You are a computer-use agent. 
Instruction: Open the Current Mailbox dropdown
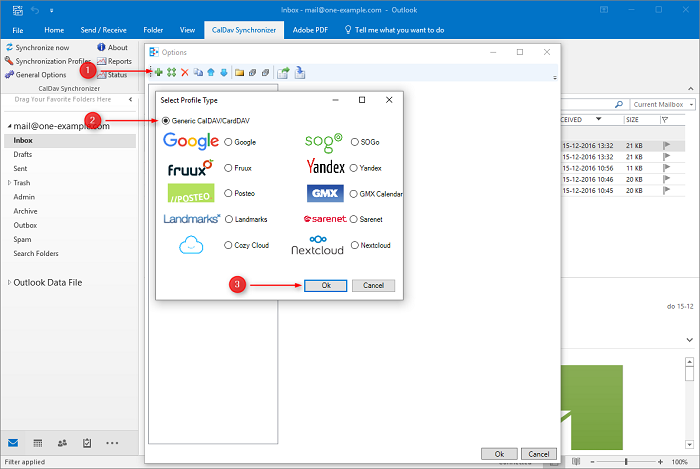(x=657, y=104)
